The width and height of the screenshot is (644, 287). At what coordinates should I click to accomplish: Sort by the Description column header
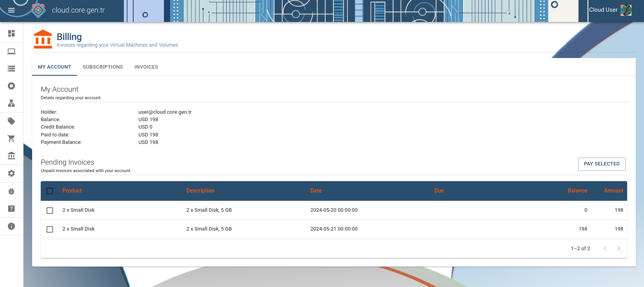(x=200, y=191)
